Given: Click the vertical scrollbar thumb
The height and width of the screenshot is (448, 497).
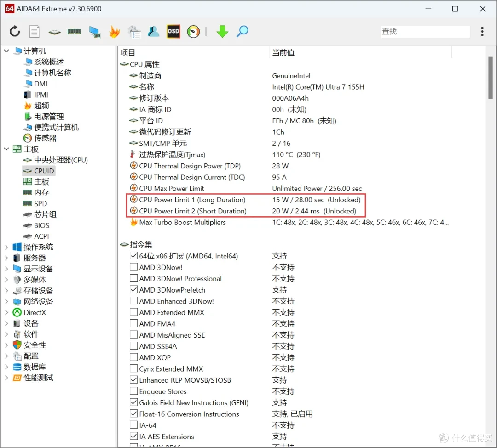Looking at the screenshot, I should point(491,78).
